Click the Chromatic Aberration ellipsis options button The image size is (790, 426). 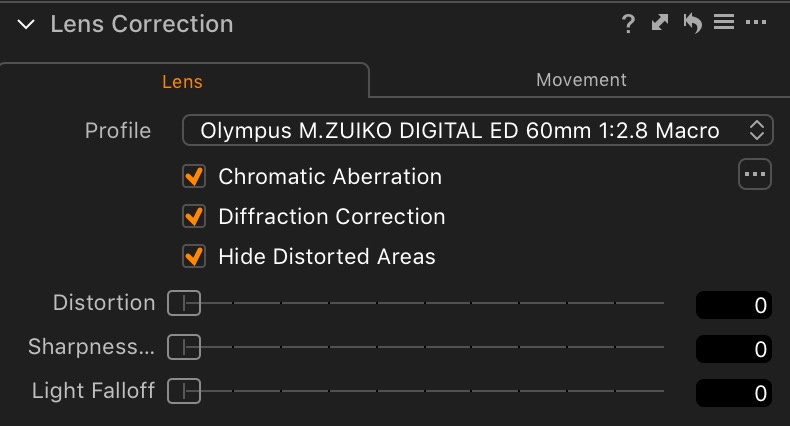pos(755,175)
